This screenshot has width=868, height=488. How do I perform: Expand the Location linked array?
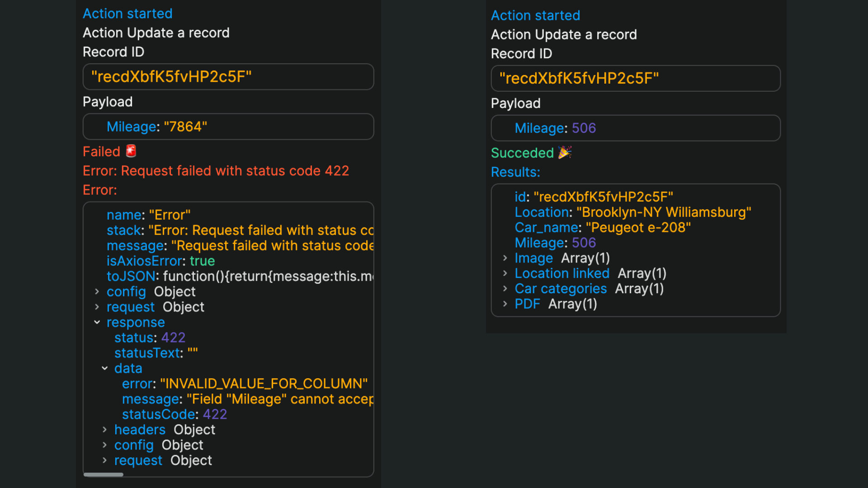click(505, 274)
